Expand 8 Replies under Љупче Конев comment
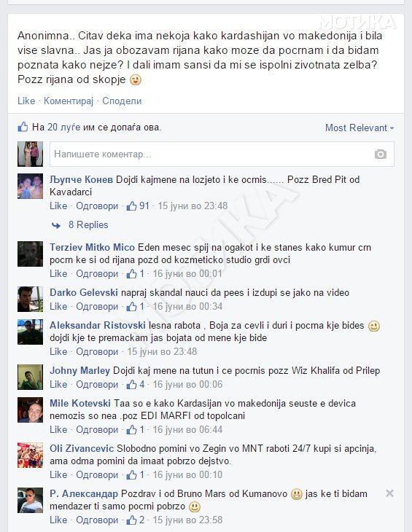The width and height of the screenshot is (412, 532). [x=88, y=225]
